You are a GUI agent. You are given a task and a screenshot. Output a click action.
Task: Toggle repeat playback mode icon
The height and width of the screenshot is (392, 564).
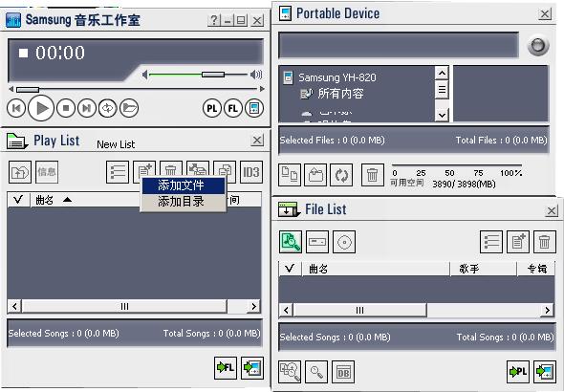pos(108,108)
